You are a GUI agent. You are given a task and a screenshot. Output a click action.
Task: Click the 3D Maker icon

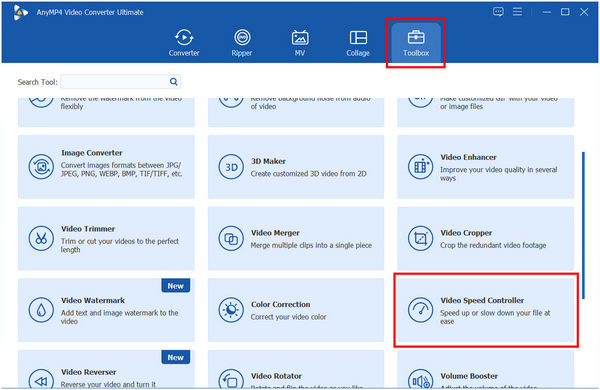[x=231, y=167]
